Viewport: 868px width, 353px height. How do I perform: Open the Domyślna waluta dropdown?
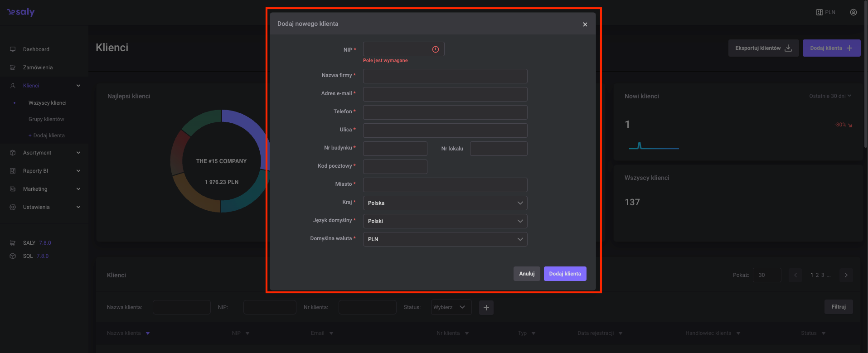tap(445, 239)
